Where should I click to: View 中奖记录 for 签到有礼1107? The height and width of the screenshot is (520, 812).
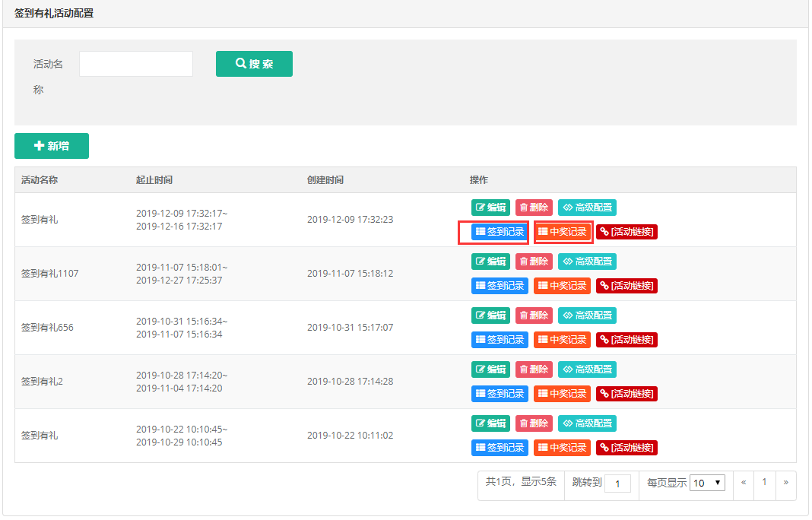click(x=563, y=285)
